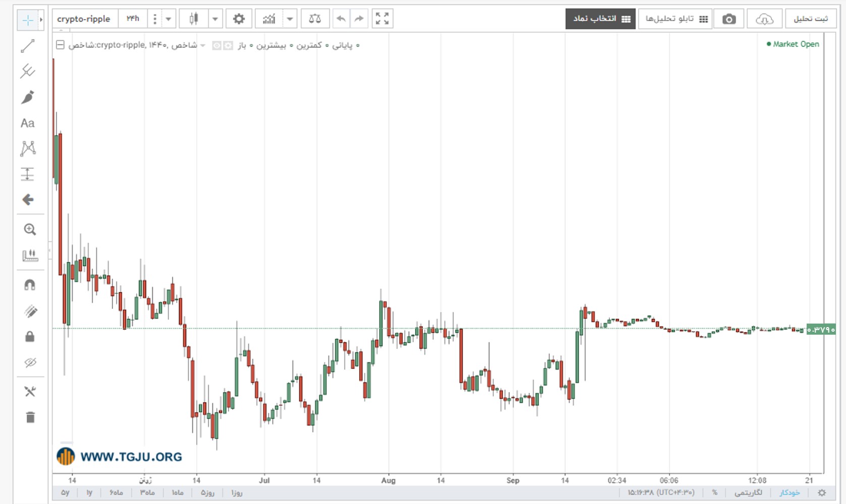Toggle Stay in Drawing Mode pencil
This screenshot has height=504, width=846.
[x=30, y=311]
